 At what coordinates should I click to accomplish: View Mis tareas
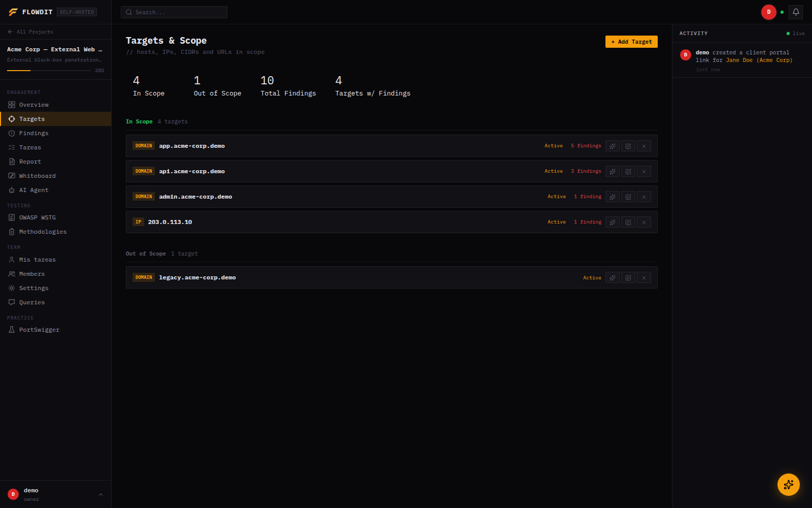coord(56,260)
